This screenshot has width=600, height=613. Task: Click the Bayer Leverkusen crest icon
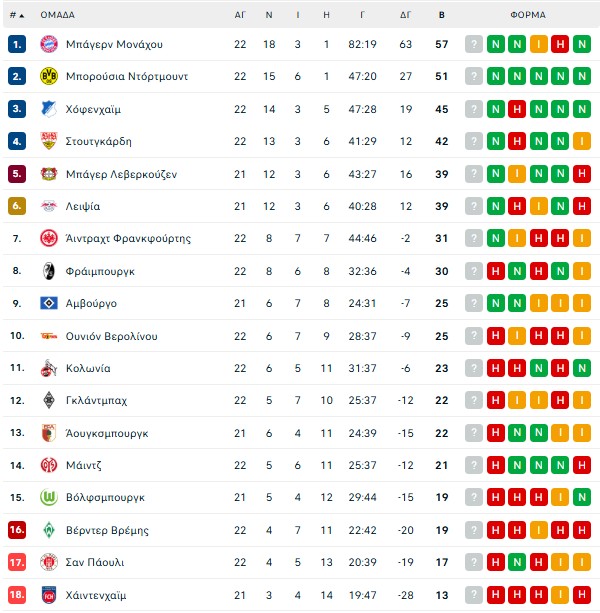[48, 174]
